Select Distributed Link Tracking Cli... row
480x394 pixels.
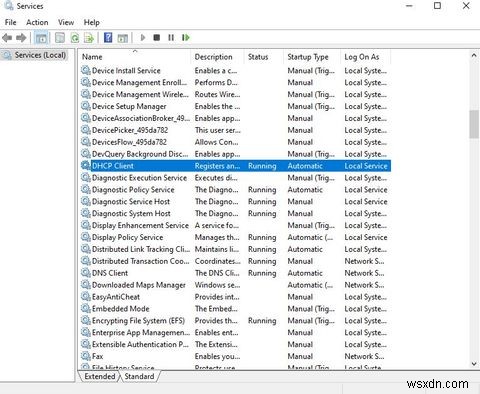click(235, 249)
